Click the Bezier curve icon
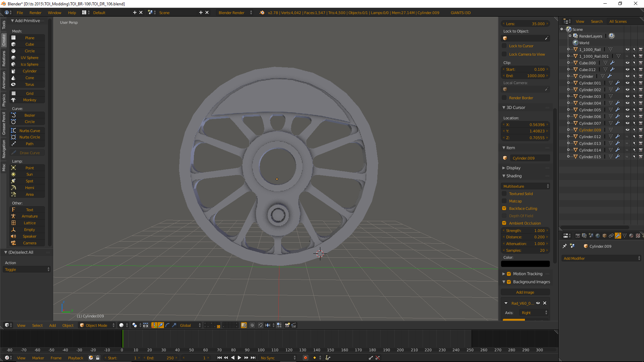Screen dimensions: 644x362 (13, 115)
